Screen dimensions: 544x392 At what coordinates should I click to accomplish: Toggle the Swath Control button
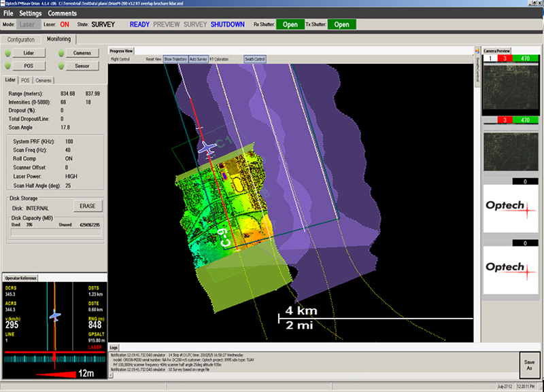tap(255, 59)
